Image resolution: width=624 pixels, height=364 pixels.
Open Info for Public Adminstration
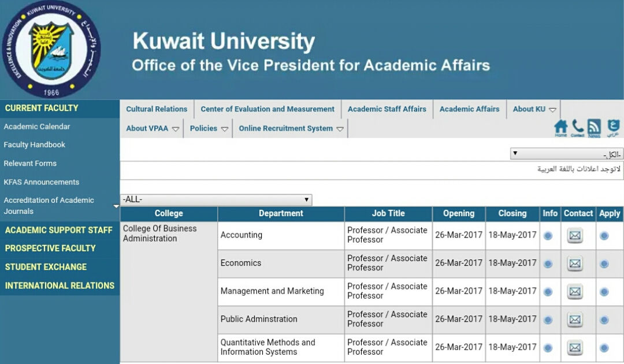tap(548, 320)
